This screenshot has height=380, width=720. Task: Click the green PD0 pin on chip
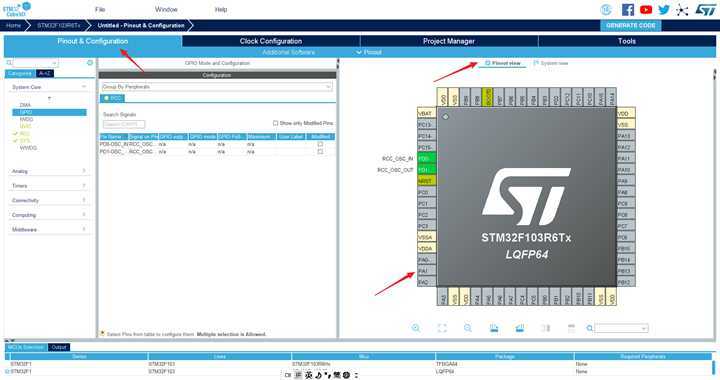[427, 158]
